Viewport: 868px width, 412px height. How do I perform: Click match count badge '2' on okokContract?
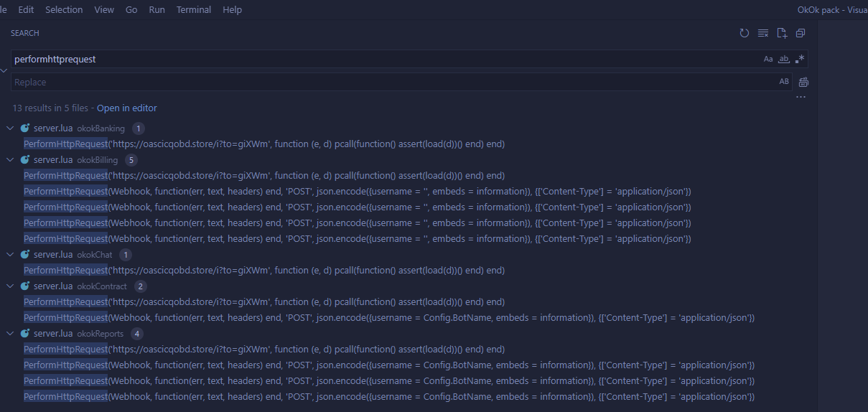[x=141, y=286]
